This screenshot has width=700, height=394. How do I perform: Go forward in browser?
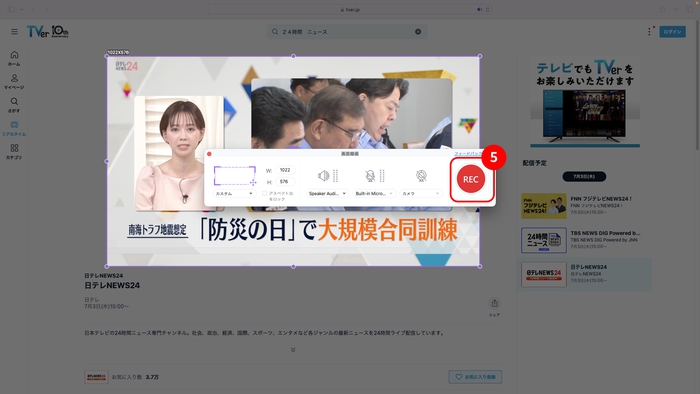coord(46,9)
